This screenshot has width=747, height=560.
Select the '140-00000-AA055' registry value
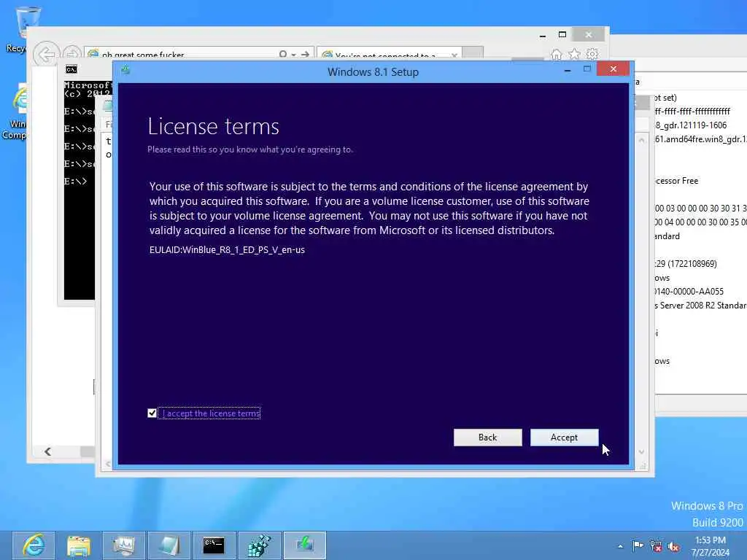(689, 291)
